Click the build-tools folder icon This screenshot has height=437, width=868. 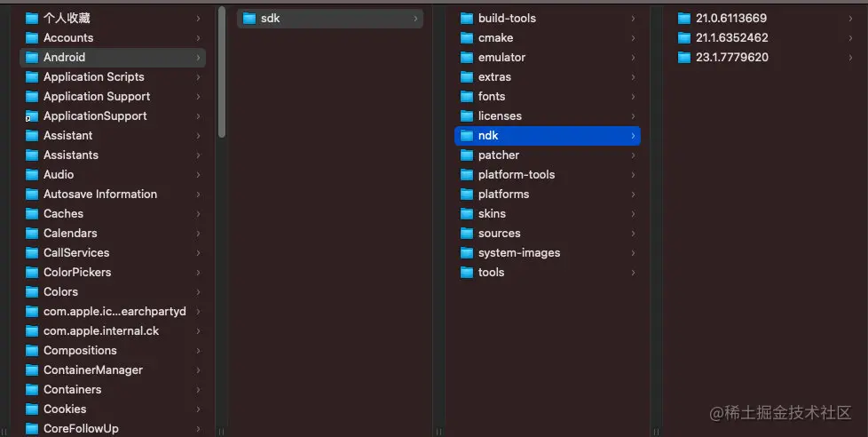tap(467, 19)
